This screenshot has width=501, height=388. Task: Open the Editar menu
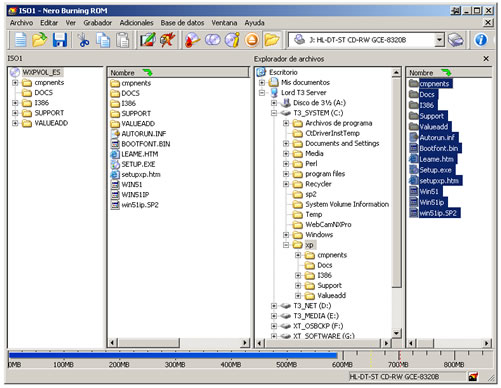click(49, 23)
